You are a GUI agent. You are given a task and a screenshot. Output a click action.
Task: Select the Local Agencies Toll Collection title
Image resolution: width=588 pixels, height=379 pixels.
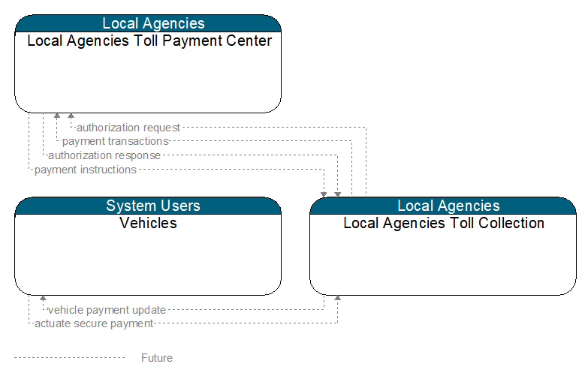[444, 223]
